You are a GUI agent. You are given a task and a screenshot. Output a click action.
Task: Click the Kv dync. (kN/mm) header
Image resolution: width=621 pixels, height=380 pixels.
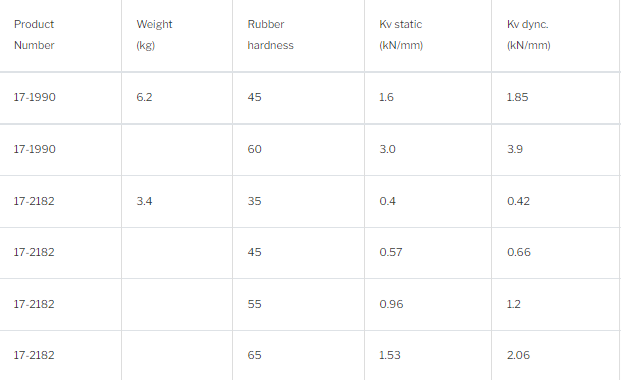point(529,35)
